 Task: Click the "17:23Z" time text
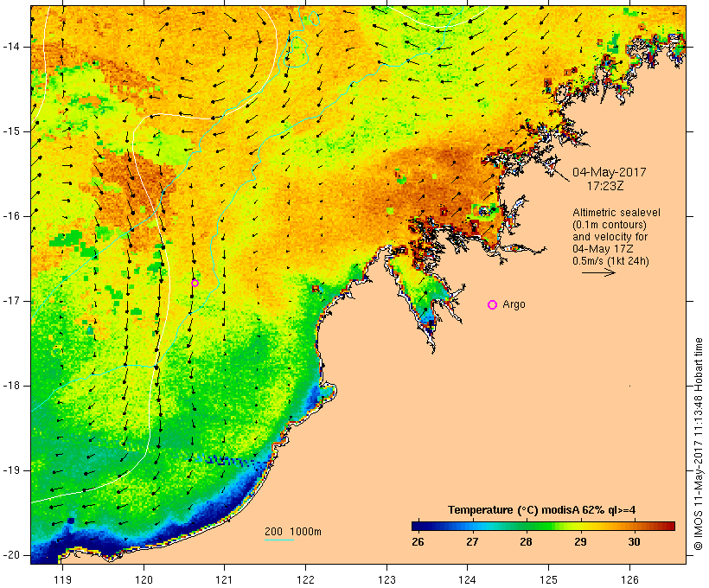coord(605,186)
